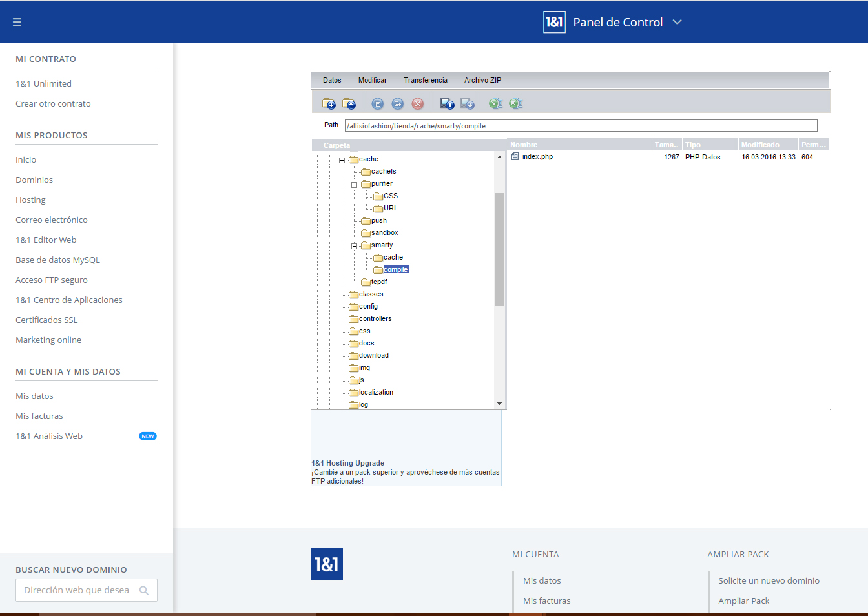
Task: Select the classes folder in tree
Action: [371, 294]
